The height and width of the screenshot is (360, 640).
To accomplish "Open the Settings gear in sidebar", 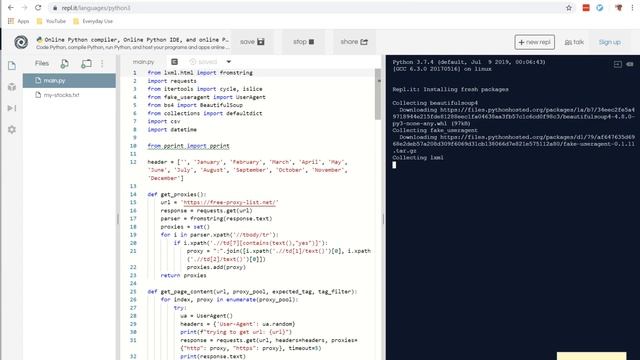I will tap(12, 130).
